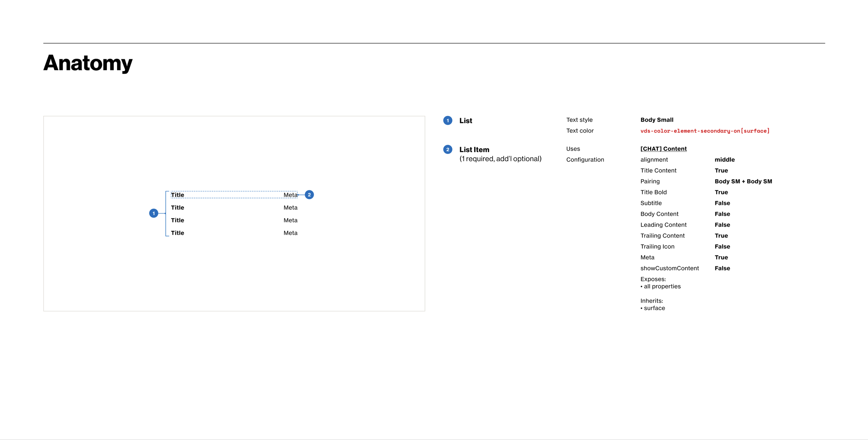Click the Body Small text style value
Viewport: 868px width, 440px height.
[657, 120]
